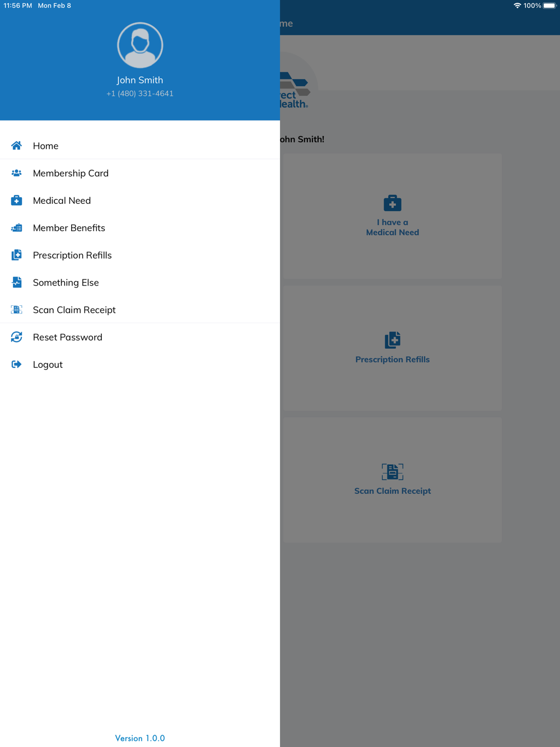Tap the phone number +1 (480) 331-4641
Image resolution: width=560 pixels, height=747 pixels.
[x=140, y=94]
